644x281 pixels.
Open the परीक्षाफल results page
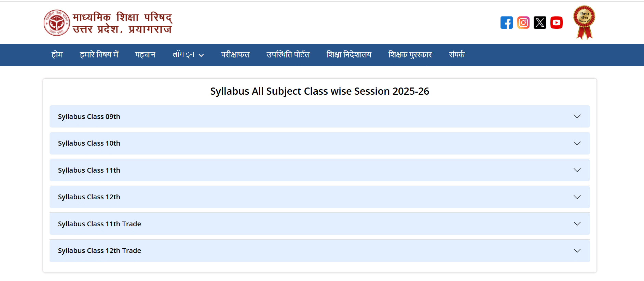pos(235,55)
